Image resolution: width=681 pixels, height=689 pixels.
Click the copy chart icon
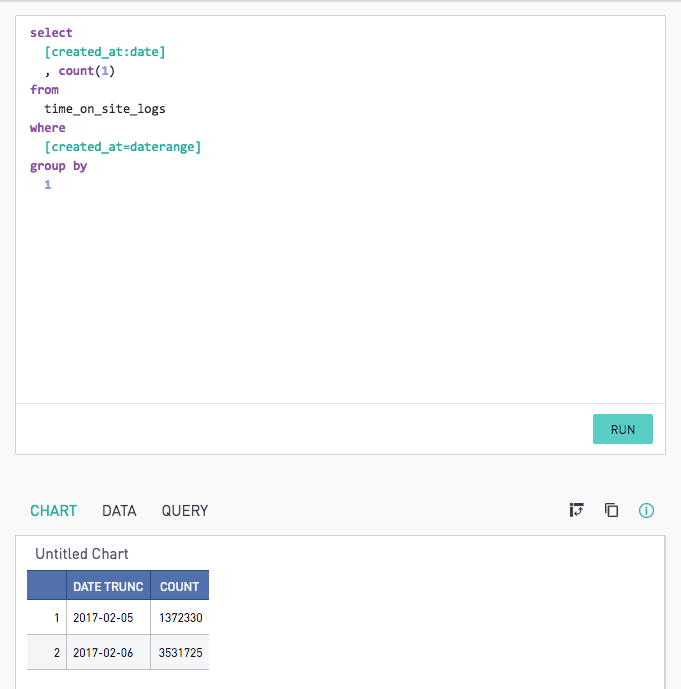pyautogui.click(x=611, y=510)
